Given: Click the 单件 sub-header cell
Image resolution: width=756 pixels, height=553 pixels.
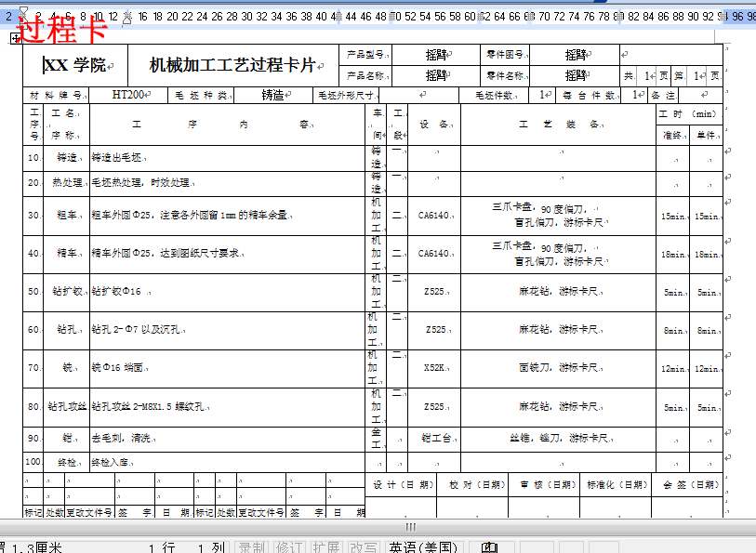Looking at the screenshot, I should click(x=706, y=136).
